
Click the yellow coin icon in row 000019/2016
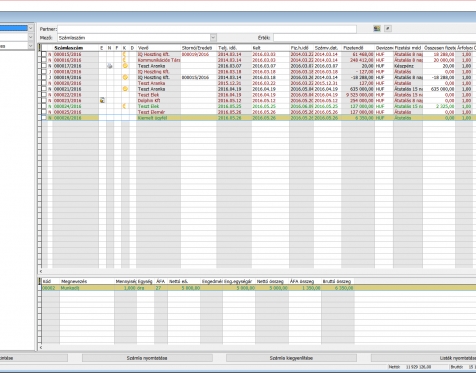pyautogui.click(x=125, y=77)
